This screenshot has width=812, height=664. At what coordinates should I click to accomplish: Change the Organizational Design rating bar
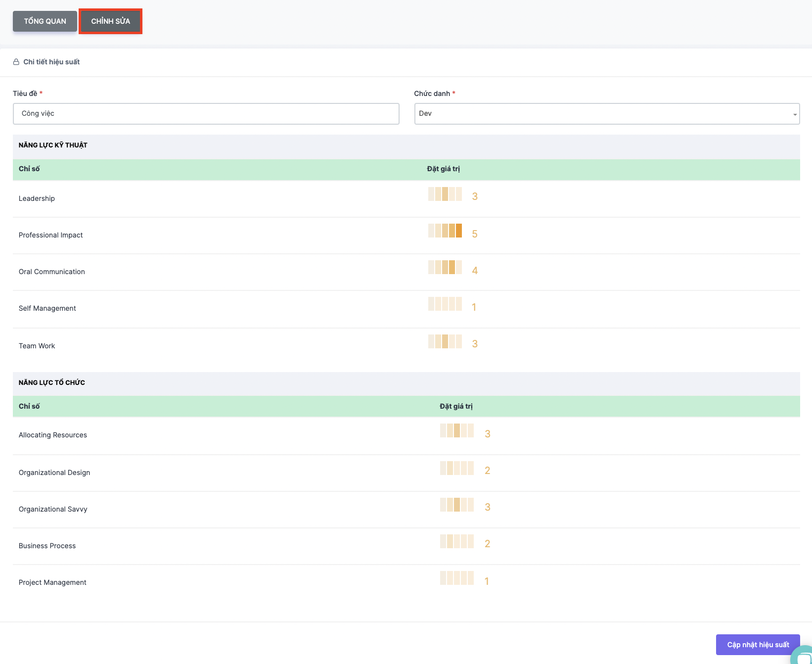(x=457, y=468)
